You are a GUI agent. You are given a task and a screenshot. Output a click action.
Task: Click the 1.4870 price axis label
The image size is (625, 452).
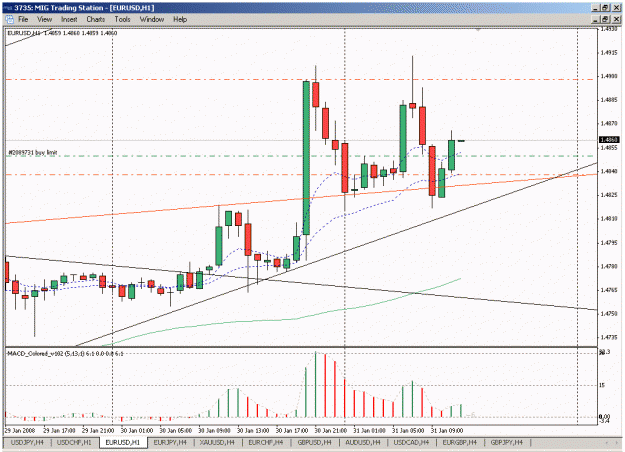pos(609,124)
